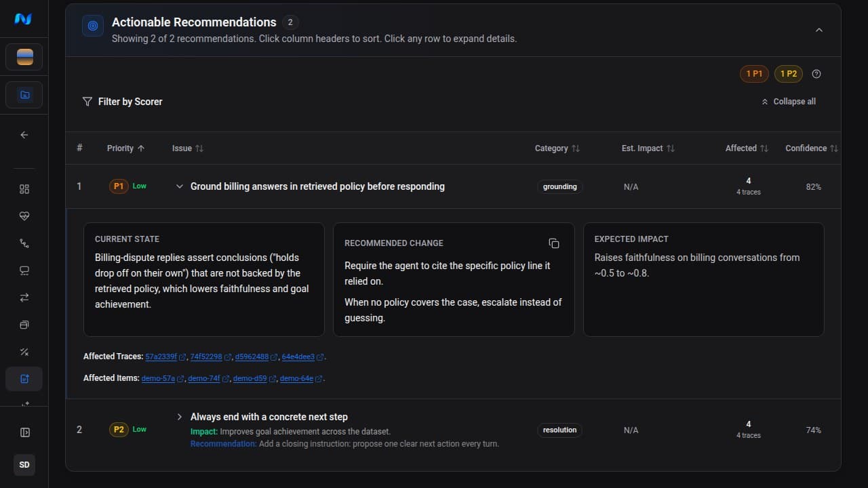Open the priority help question-mark icon
868x488 pixels.
click(x=816, y=74)
